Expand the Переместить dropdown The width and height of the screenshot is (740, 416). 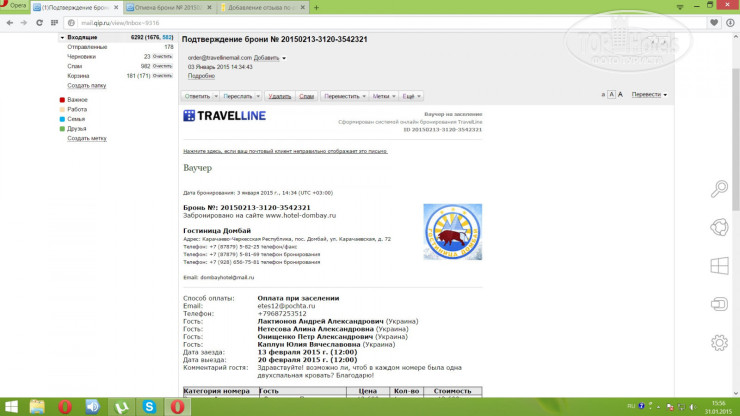[345, 96]
